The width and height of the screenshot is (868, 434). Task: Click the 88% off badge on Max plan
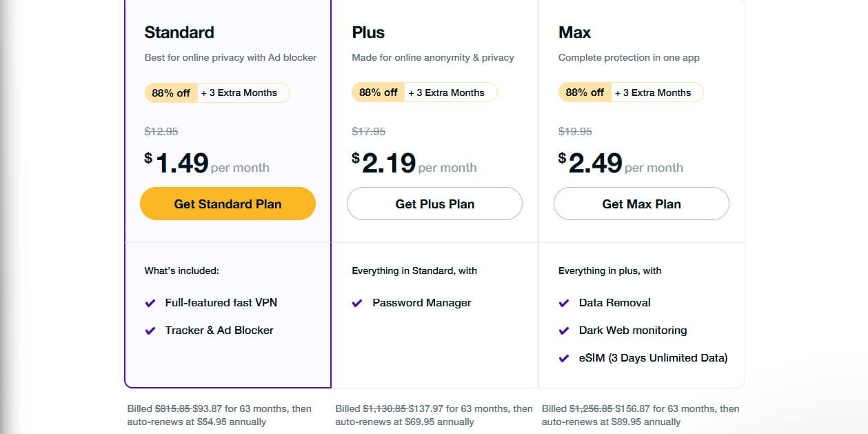point(584,92)
